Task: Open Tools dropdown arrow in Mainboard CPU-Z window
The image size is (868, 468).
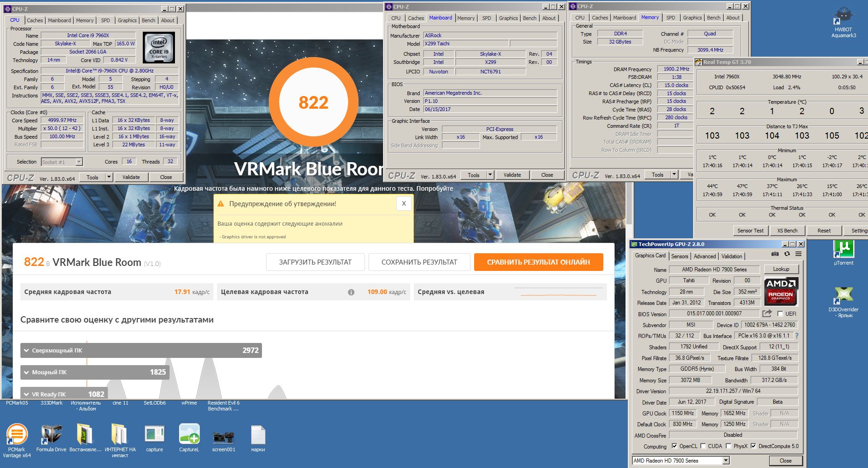Action: pyautogui.click(x=490, y=175)
